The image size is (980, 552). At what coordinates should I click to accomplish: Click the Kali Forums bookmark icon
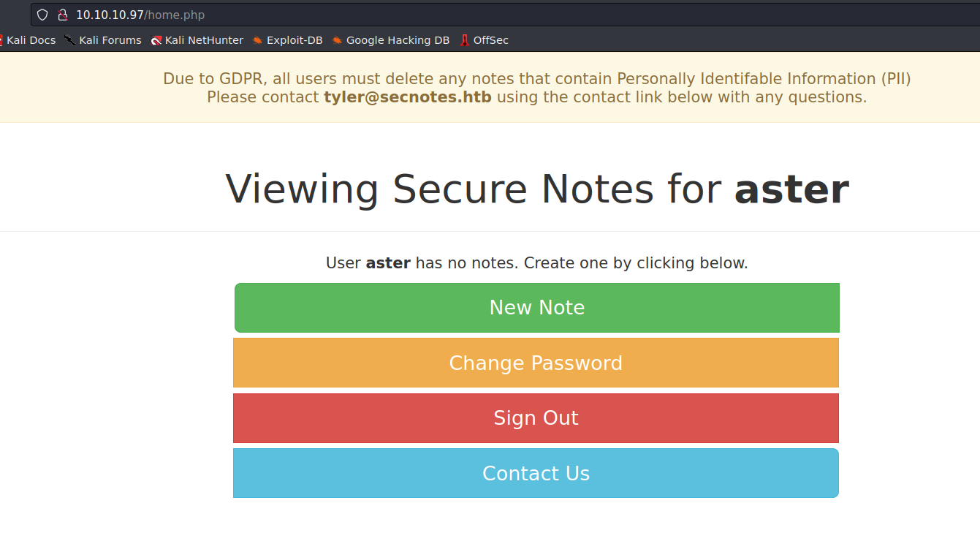[x=70, y=40]
